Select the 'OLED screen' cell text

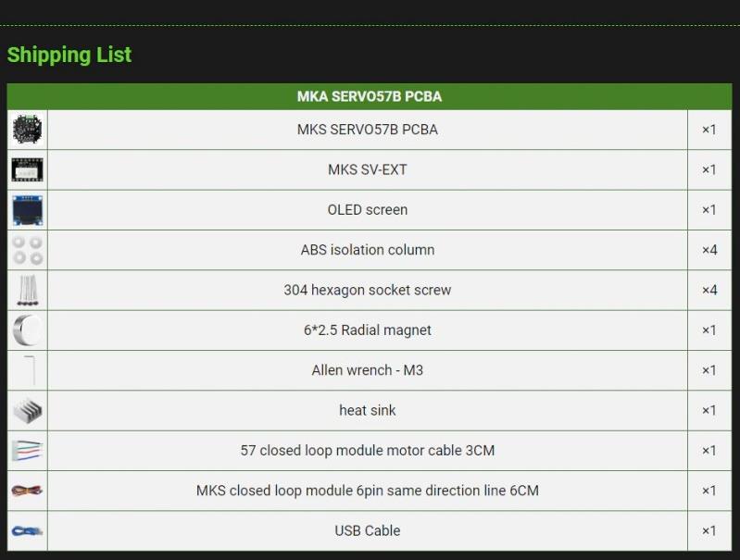coord(367,209)
